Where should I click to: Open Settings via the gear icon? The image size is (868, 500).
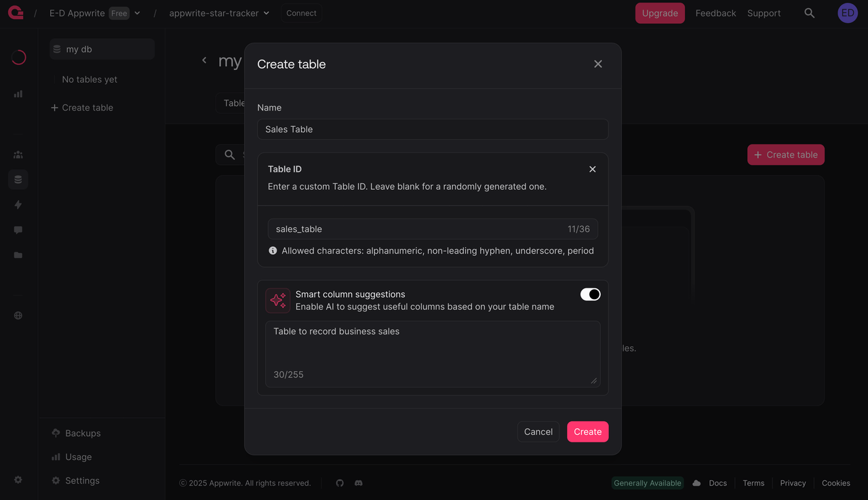tap(18, 480)
